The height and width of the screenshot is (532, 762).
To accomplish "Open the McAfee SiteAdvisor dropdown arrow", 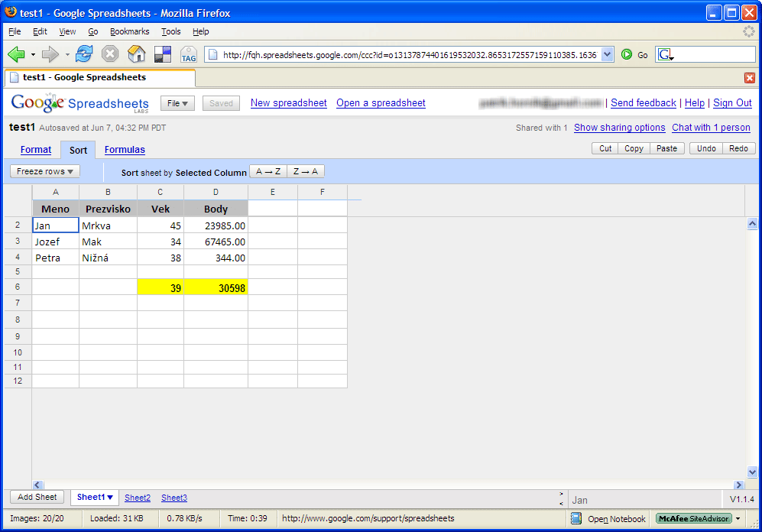I will pyautogui.click(x=738, y=518).
